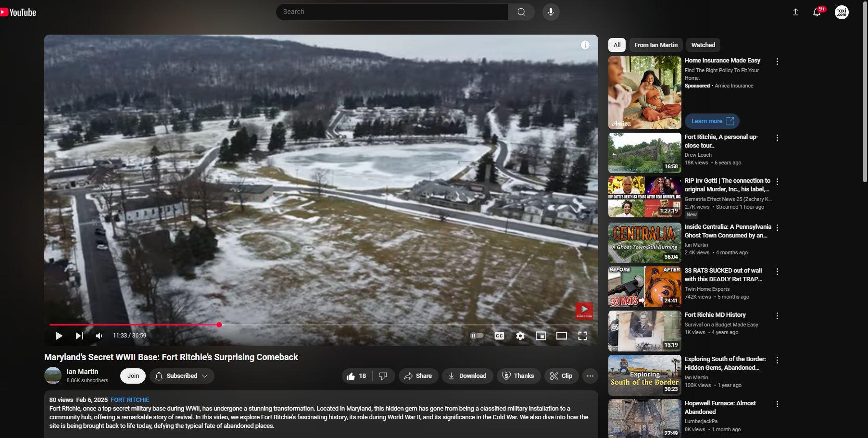Click the Join channel button
The image size is (868, 438).
tap(133, 376)
